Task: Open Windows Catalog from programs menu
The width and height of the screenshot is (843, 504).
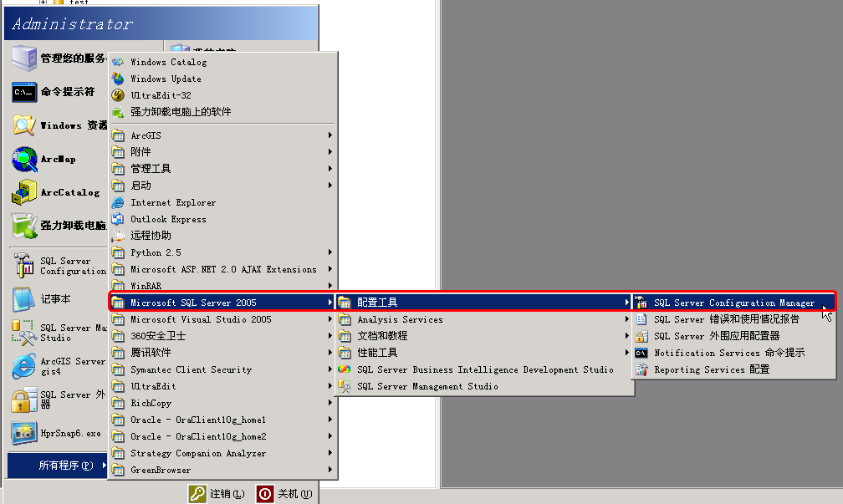Action: tap(222, 62)
